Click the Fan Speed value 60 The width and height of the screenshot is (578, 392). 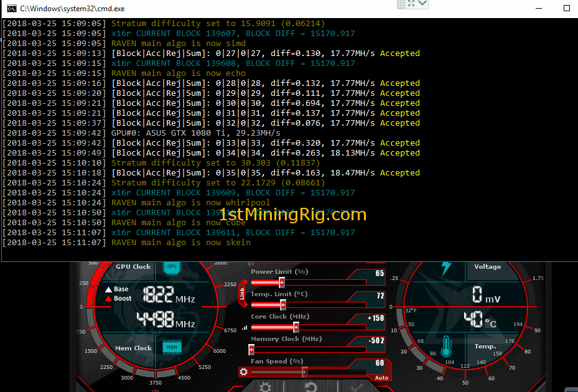[380, 363]
